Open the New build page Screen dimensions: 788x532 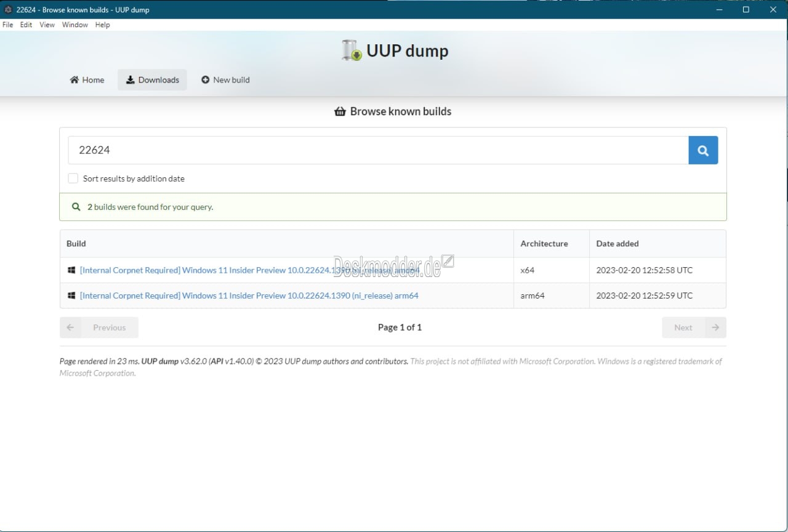[225, 80]
